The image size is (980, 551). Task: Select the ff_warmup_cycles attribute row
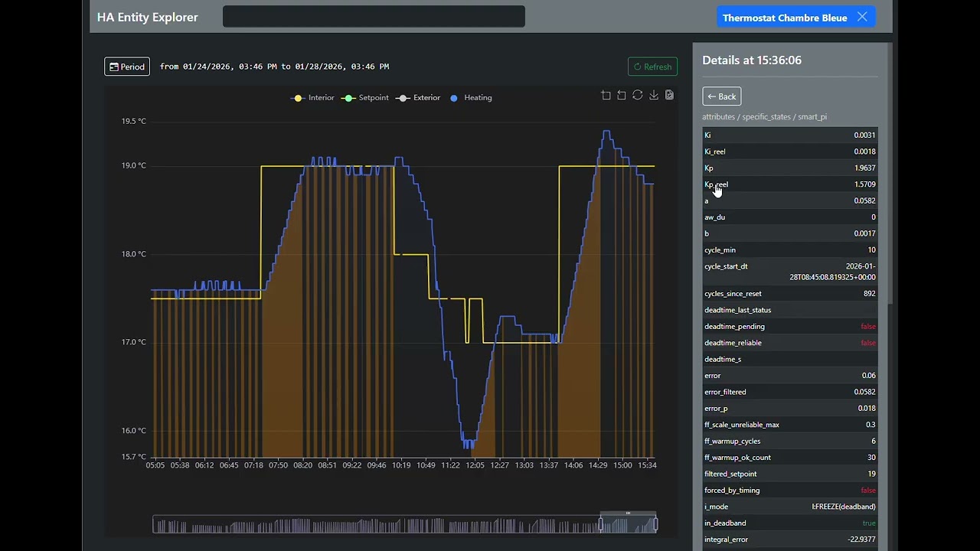coord(789,442)
